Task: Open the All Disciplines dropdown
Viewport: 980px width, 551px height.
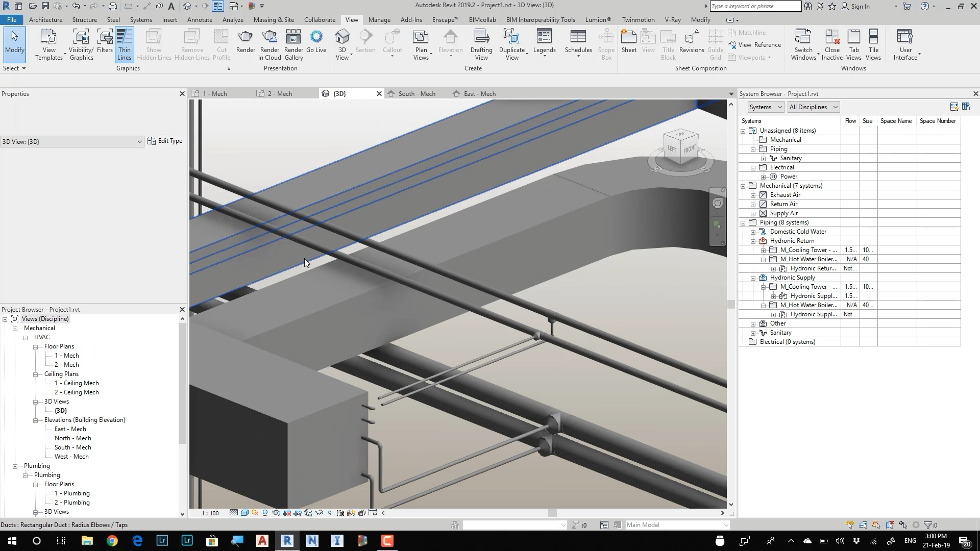Action: pyautogui.click(x=813, y=107)
